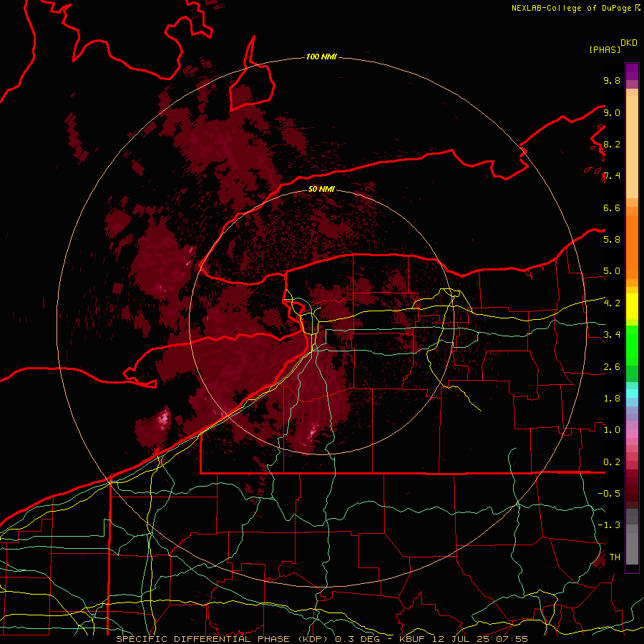Image resolution: width=644 pixels, height=644 pixels.
Task: Click the 07:55 timestamp
Action: [x=512, y=639]
